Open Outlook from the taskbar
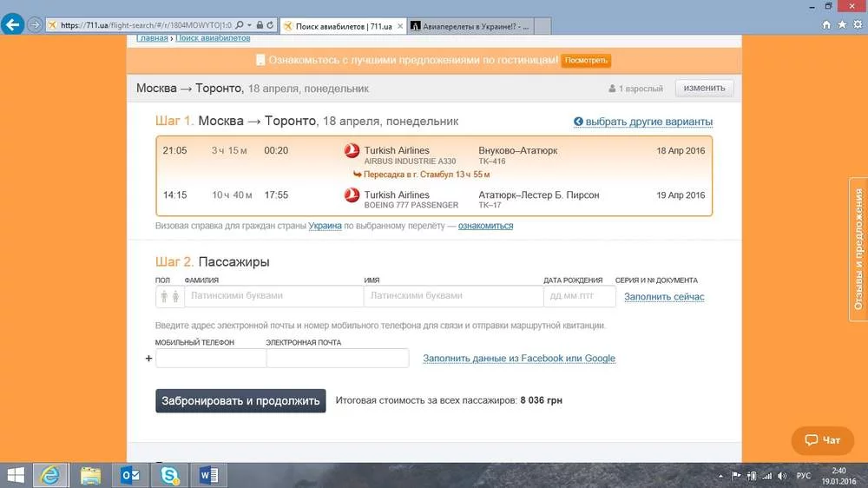 (x=131, y=475)
